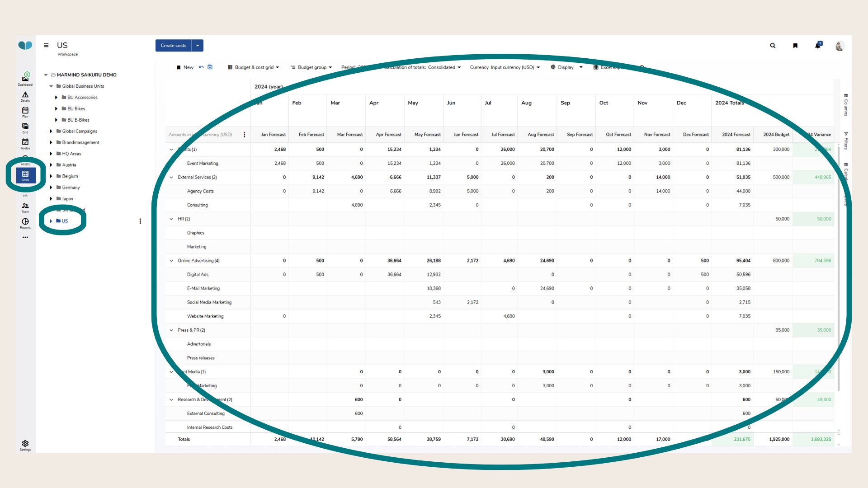Start an Excel export from the toolbar
This screenshot has height=488, width=868.
[610, 67]
